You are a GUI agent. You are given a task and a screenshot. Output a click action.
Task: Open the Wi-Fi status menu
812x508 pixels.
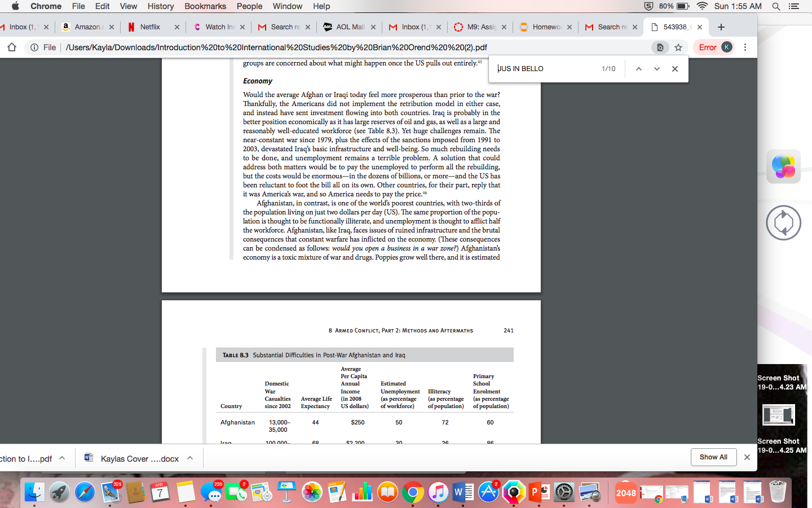click(702, 6)
